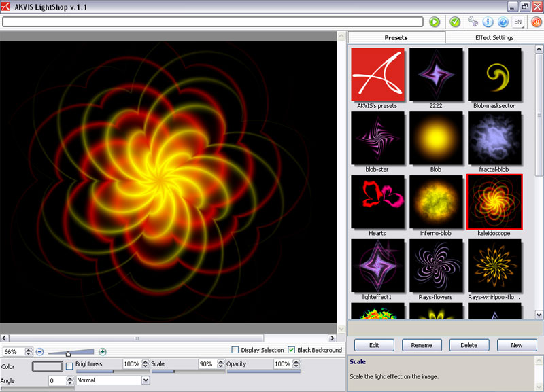The height and width of the screenshot is (392, 544).
Task: Click the green Apply checkmark icon
Action: [x=455, y=22]
